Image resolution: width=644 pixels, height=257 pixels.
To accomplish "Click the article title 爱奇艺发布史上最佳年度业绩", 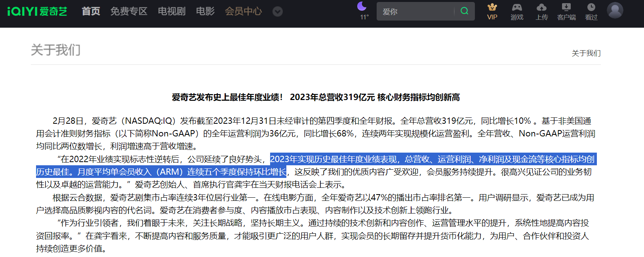I will [x=316, y=97].
